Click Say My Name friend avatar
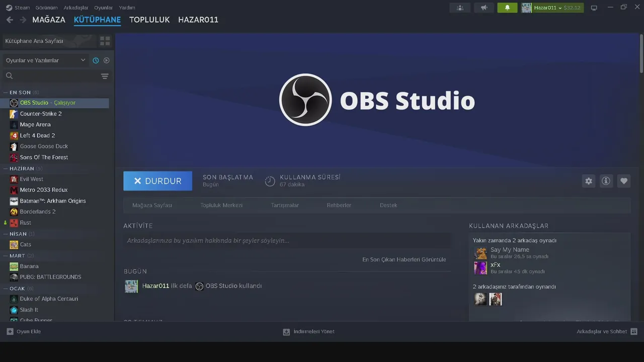 tap(480, 253)
